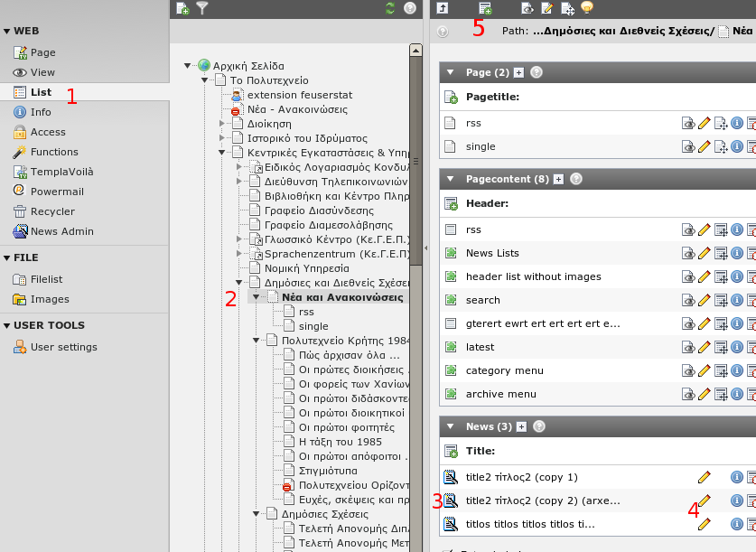
Task: Edit the 'rss' page with pencil icon
Action: pyautogui.click(x=705, y=123)
